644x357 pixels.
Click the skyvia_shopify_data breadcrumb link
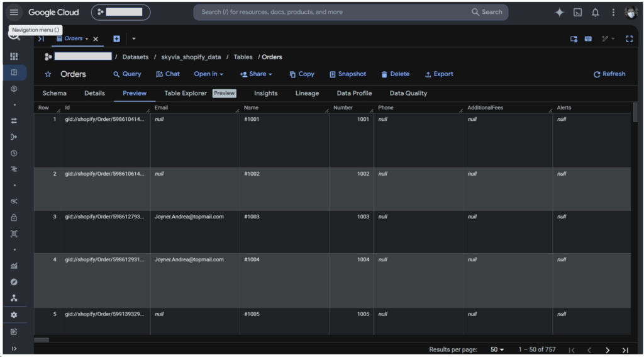(191, 57)
